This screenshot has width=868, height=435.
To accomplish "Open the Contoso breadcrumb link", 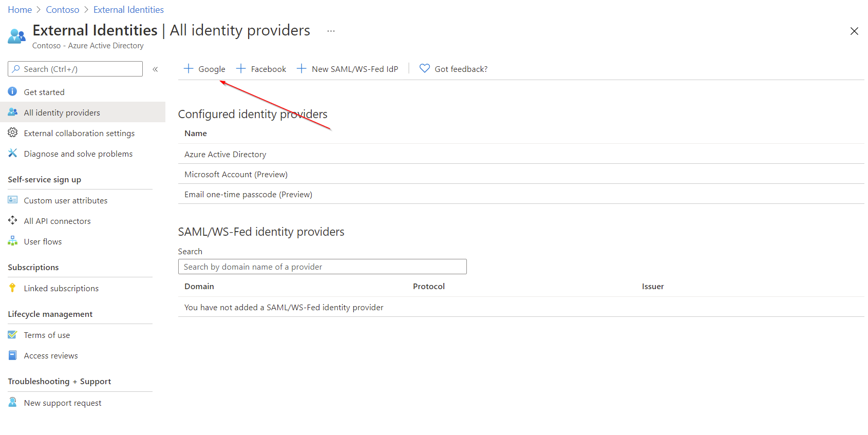I will tap(62, 9).
